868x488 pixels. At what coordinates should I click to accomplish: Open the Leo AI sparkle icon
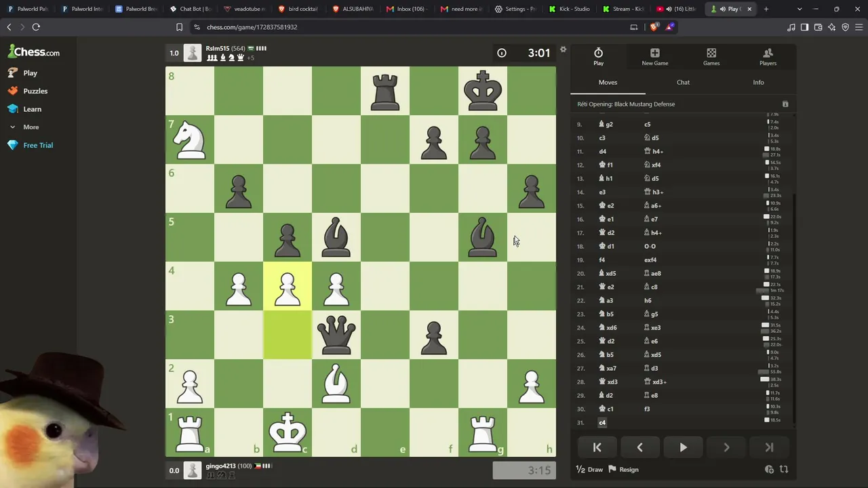point(831,27)
